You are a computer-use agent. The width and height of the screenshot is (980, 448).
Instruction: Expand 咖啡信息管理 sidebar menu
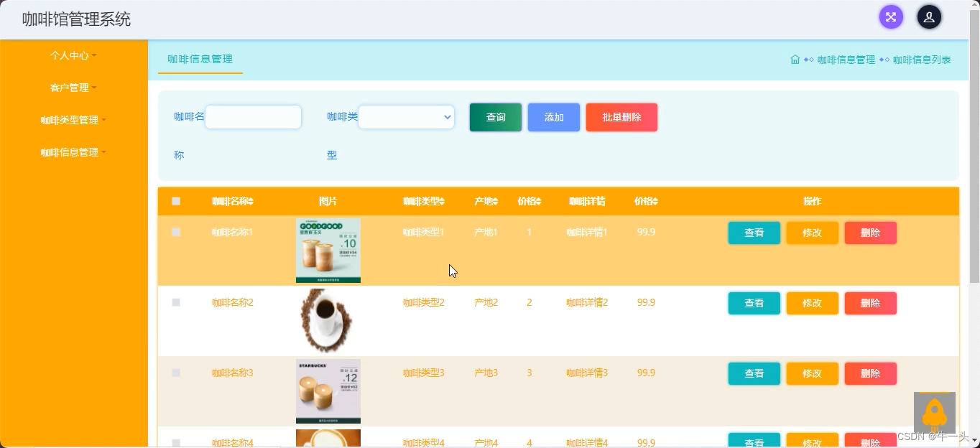(73, 152)
